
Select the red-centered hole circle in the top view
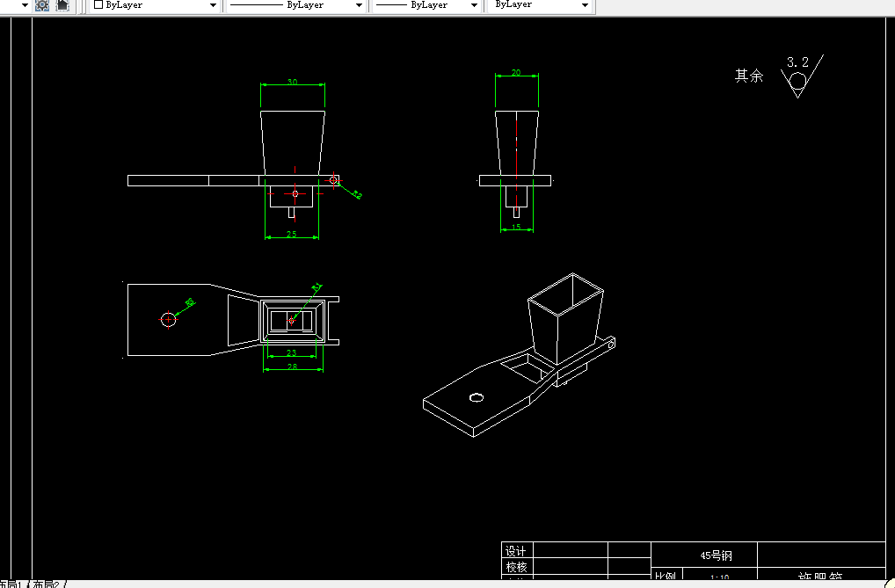coord(169,319)
